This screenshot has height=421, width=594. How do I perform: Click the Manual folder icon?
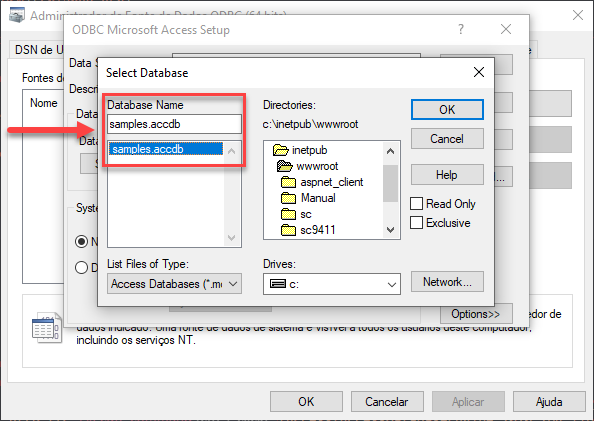[289, 198]
